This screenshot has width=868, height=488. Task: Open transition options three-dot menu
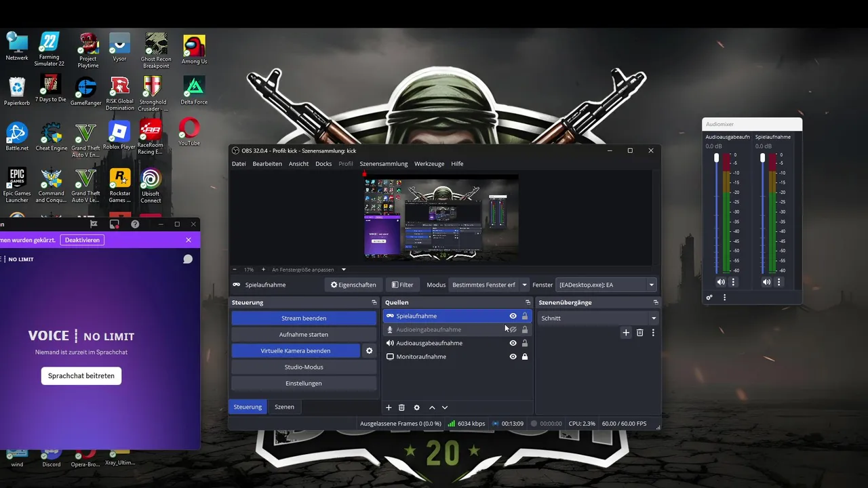tap(653, 333)
